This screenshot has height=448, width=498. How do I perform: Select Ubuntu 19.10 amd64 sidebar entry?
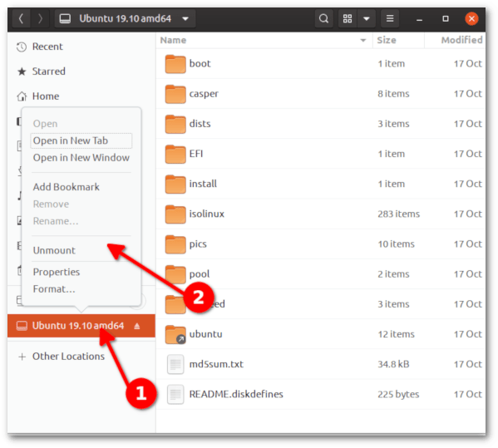(x=81, y=326)
